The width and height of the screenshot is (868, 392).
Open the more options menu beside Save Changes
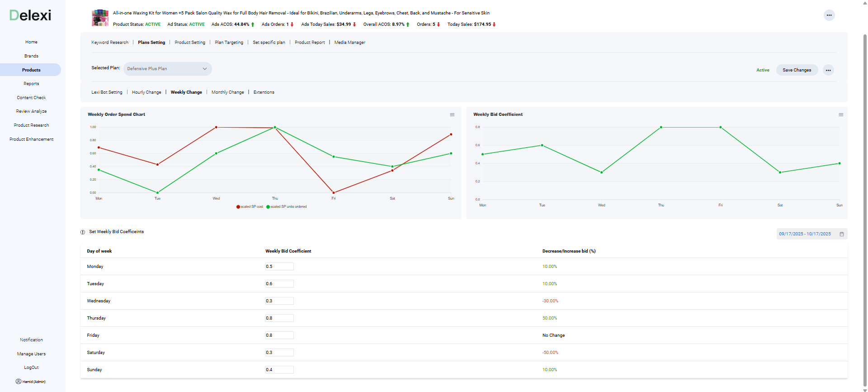click(828, 70)
